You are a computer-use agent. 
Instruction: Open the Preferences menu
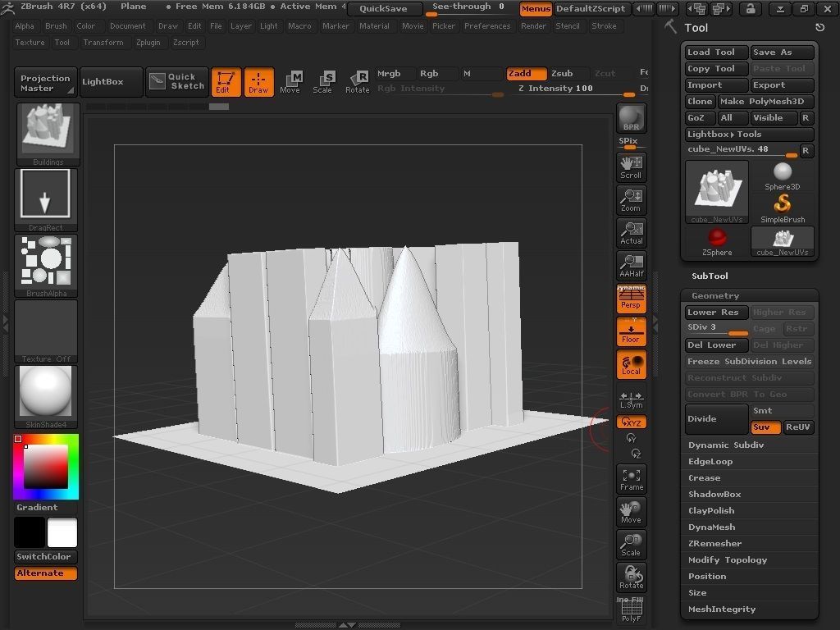point(487,25)
